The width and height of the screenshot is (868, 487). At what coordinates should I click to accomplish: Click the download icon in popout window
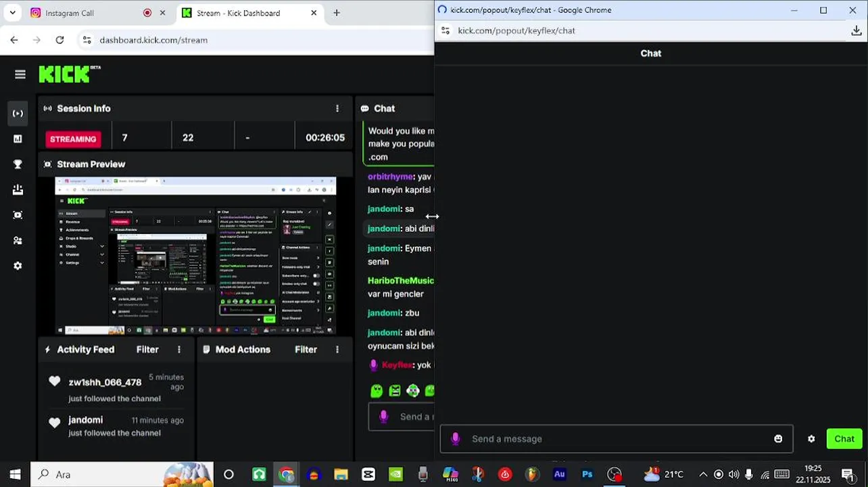pos(856,30)
